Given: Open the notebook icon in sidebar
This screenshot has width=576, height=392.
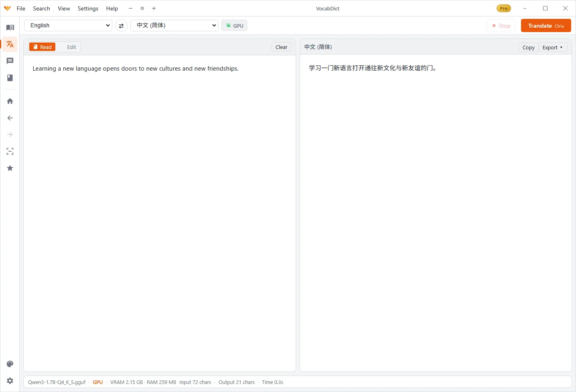Looking at the screenshot, I should [x=10, y=78].
